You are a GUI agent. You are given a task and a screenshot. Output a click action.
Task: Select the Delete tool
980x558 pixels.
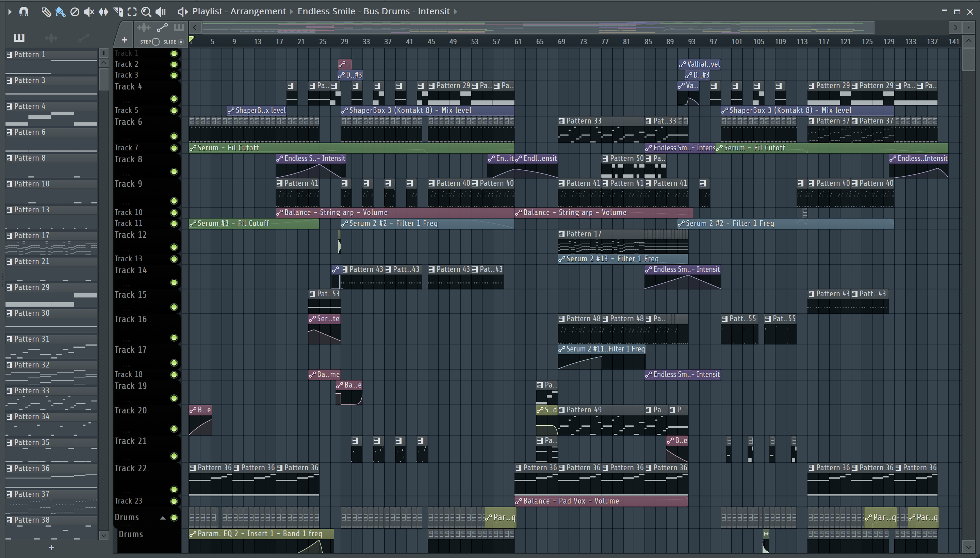point(75,12)
